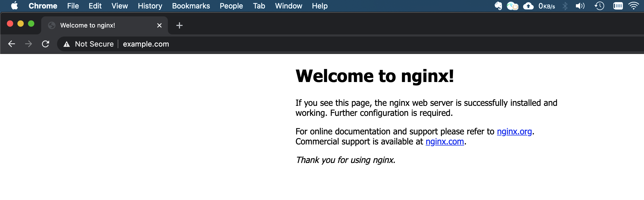Open the Bookmarks menu

191,6
